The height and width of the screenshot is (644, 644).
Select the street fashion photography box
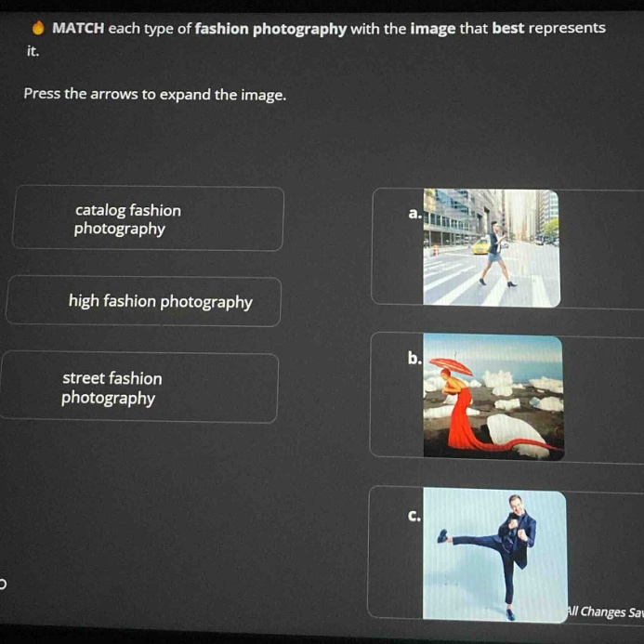139,387
